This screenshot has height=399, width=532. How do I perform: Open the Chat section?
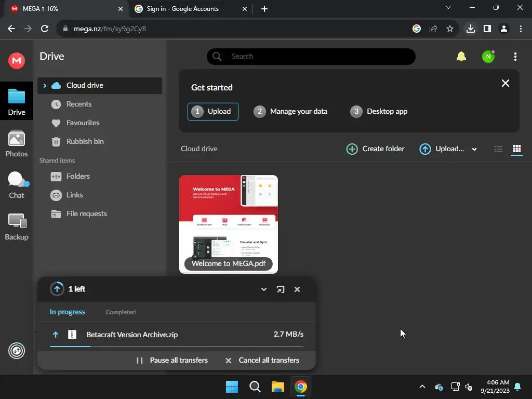pos(16,185)
